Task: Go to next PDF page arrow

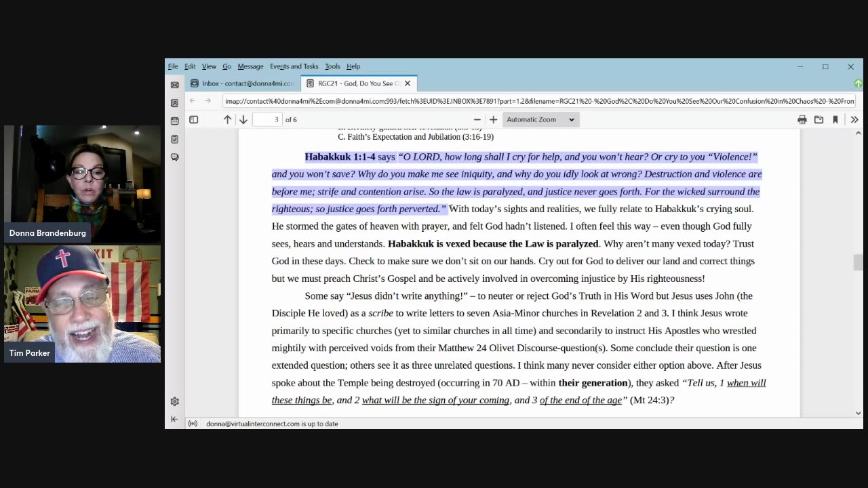Action: [243, 119]
